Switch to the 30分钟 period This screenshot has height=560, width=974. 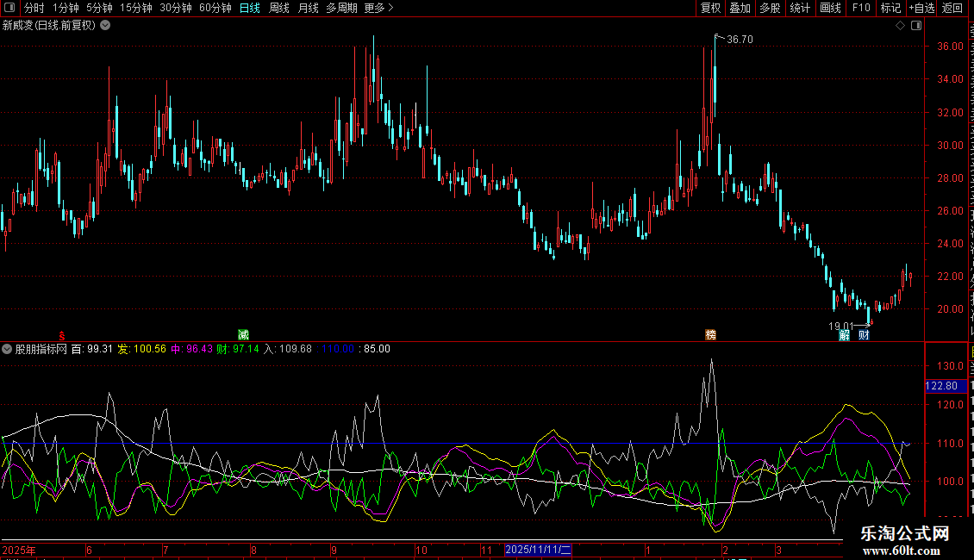click(x=176, y=8)
